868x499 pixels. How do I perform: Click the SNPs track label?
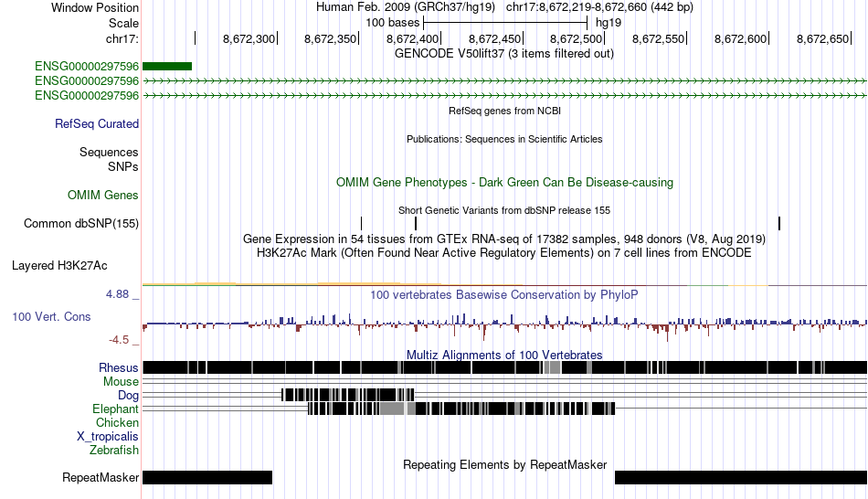click(x=123, y=166)
